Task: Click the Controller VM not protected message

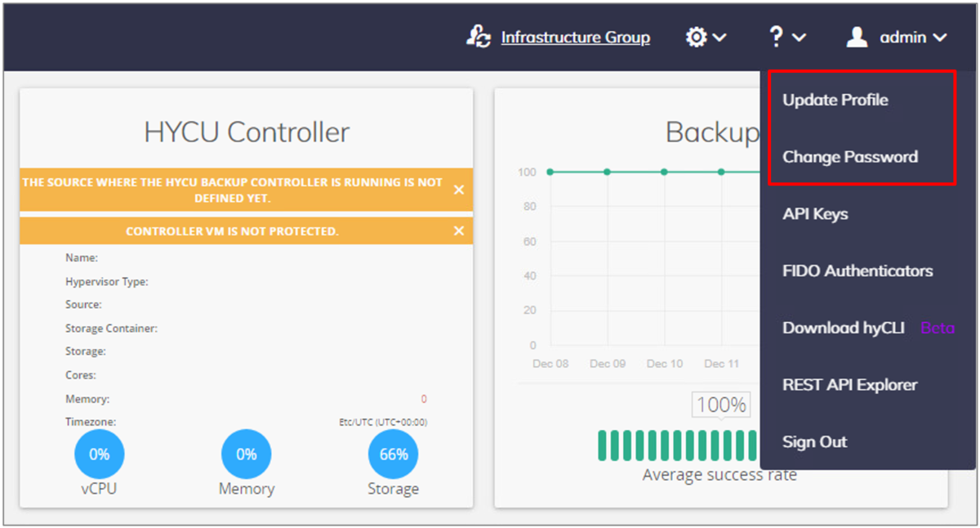Action: point(232,231)
